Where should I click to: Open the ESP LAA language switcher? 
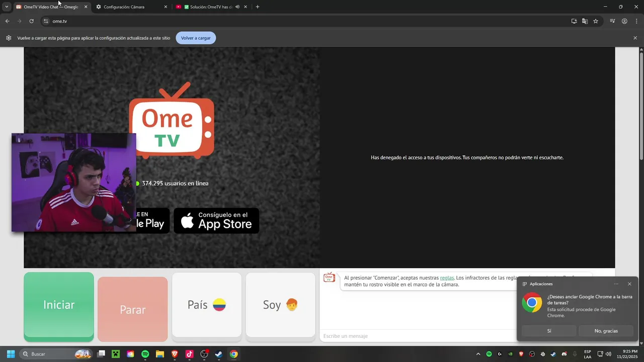pyautogui.click(x=588, y=354)
